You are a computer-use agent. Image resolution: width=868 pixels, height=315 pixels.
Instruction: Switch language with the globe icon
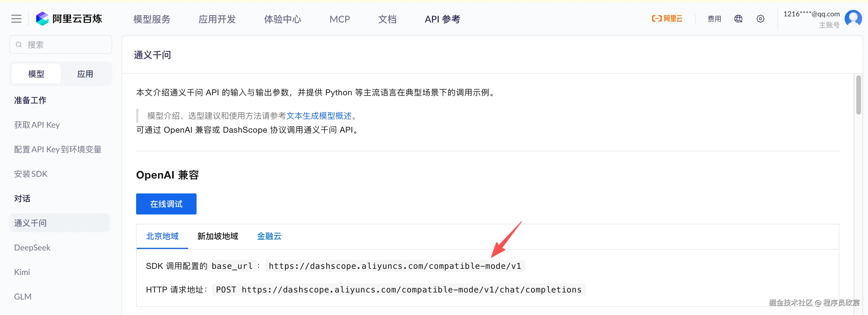(x=738, y=19)
